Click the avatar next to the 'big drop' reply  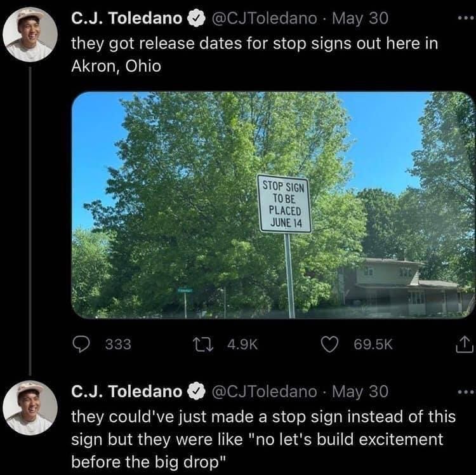pyautogui.click(x=30, y=408)
